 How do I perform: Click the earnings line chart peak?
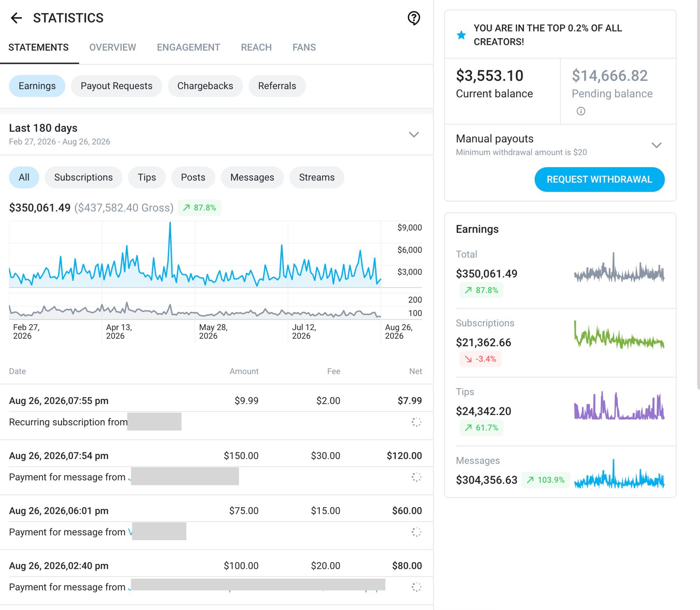point(170,223)
